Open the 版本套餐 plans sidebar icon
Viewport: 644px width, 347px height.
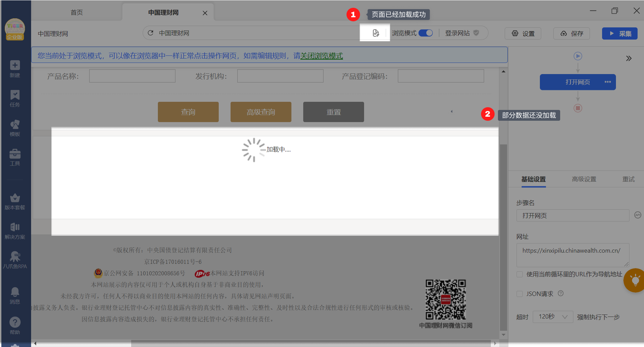coord(15,202)
